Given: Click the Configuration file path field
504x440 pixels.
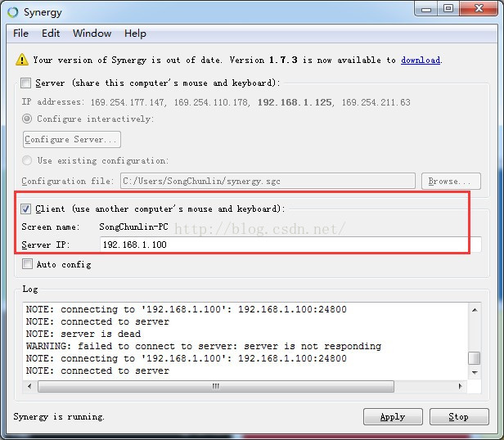Looking at the screenshot, I should click(x=268, y=181).
